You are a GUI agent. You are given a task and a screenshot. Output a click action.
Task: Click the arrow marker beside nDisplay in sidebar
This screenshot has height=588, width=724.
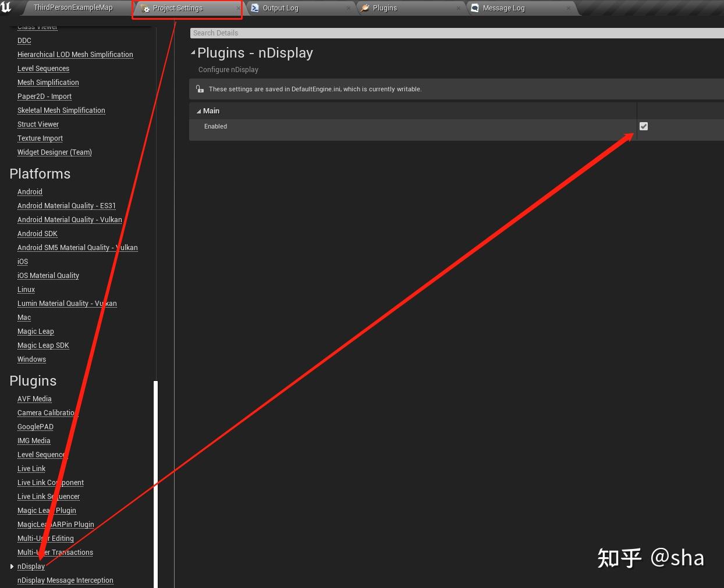(x=12, y=566)
